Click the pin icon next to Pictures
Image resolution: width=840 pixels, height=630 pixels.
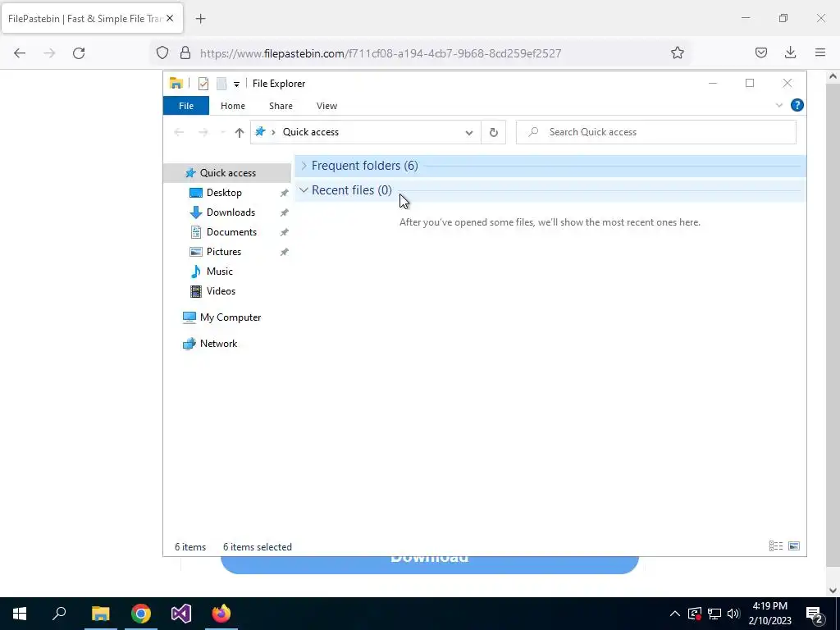click(x=285, y=252)
